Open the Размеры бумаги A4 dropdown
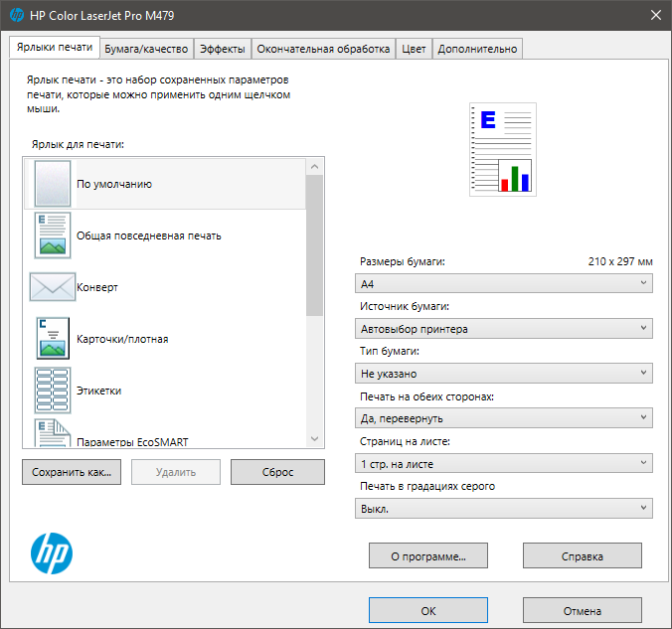The image size is (672, 629). point(504,283)
